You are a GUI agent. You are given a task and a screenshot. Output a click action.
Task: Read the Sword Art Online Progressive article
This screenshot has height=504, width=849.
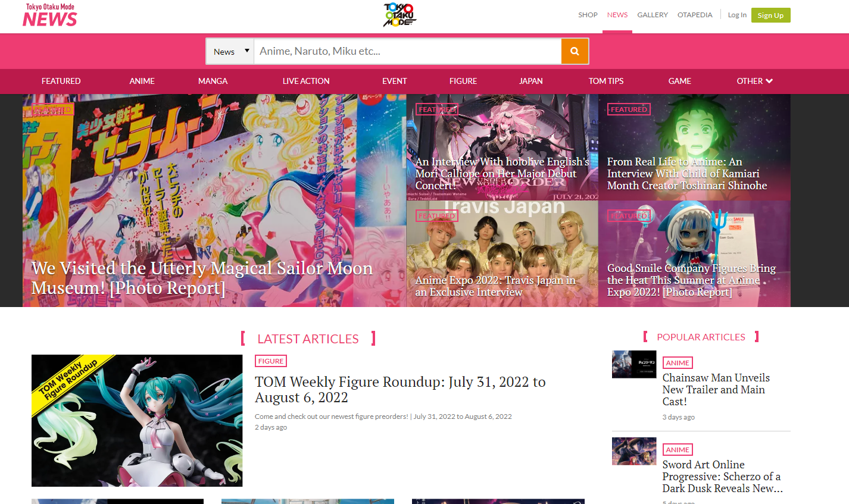(x=722, y=476)
